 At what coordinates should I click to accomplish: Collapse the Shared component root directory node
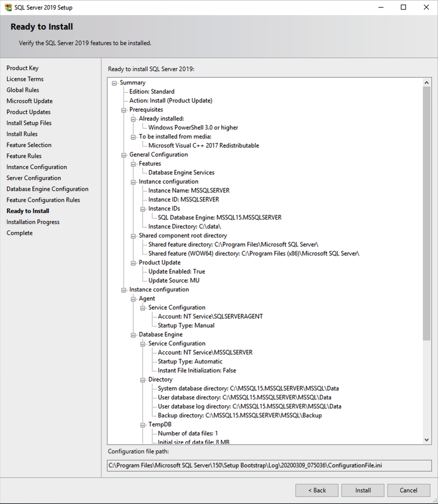click(x=133, y=236)
